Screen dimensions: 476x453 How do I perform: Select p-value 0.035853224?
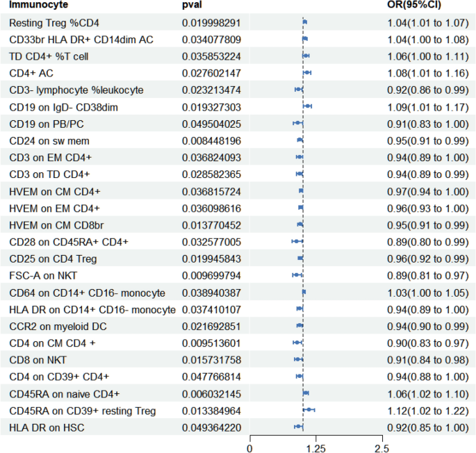(x=211, y=56)
